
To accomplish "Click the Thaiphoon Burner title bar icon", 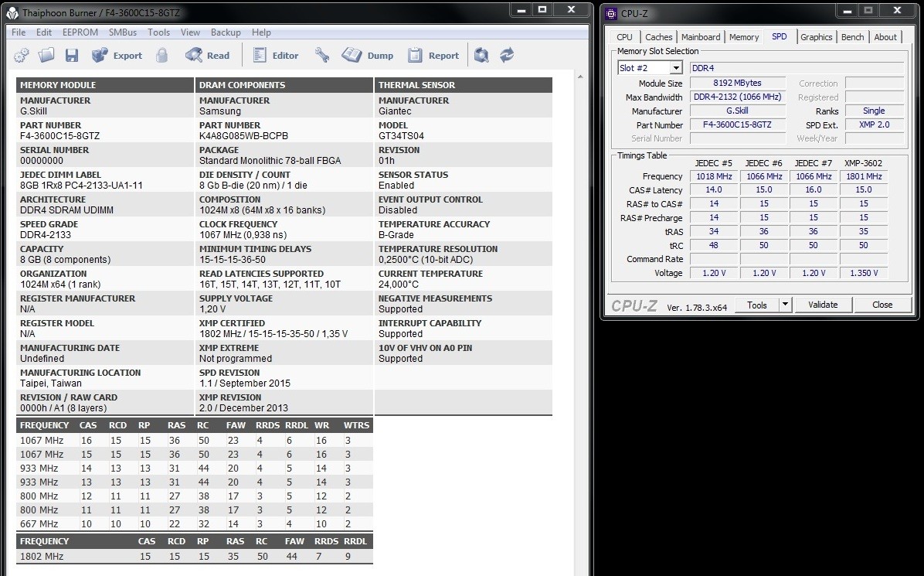I will 12,12.
